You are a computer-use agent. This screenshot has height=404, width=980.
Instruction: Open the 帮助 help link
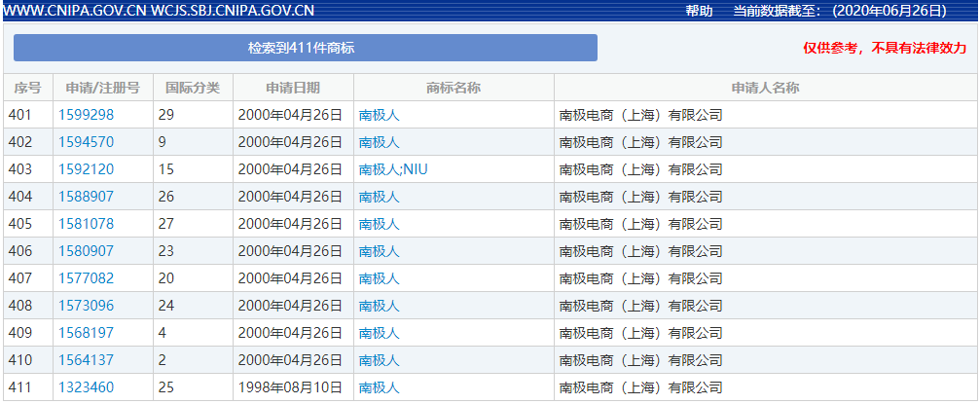click(x=699, y=11)
